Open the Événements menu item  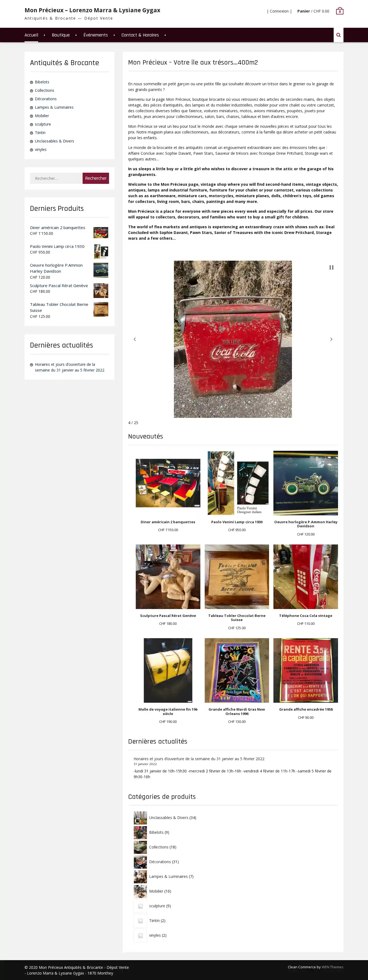coord(95,35)
